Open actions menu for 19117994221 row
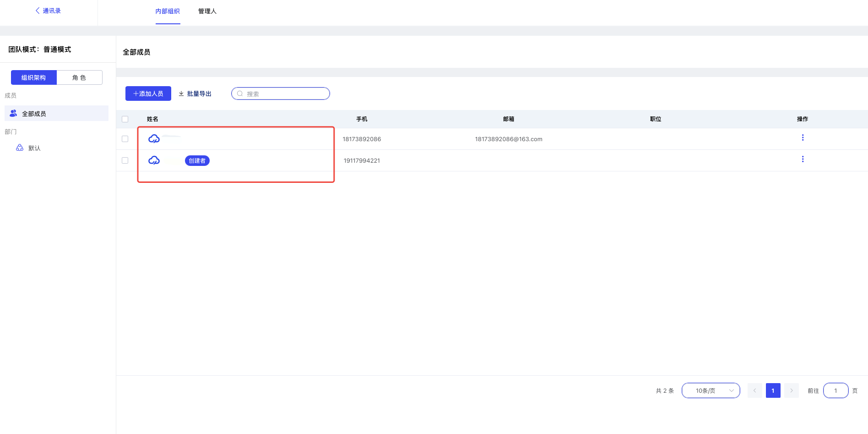This screenshot has height=434, width=868. pos(803,159)
